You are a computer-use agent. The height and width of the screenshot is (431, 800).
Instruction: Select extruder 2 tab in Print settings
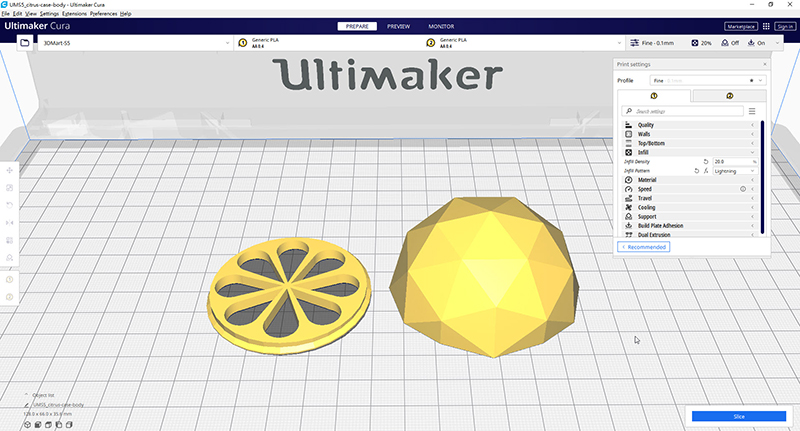pos(730,96)
